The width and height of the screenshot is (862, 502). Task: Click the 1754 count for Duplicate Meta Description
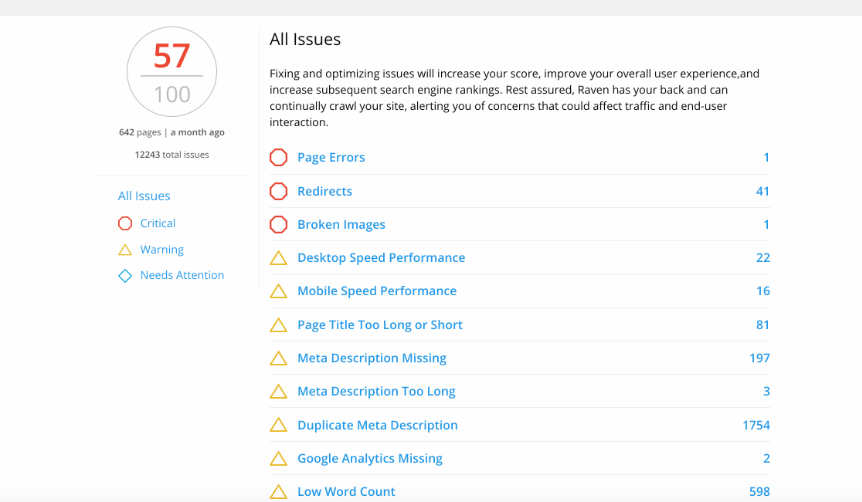pos(756,425)
